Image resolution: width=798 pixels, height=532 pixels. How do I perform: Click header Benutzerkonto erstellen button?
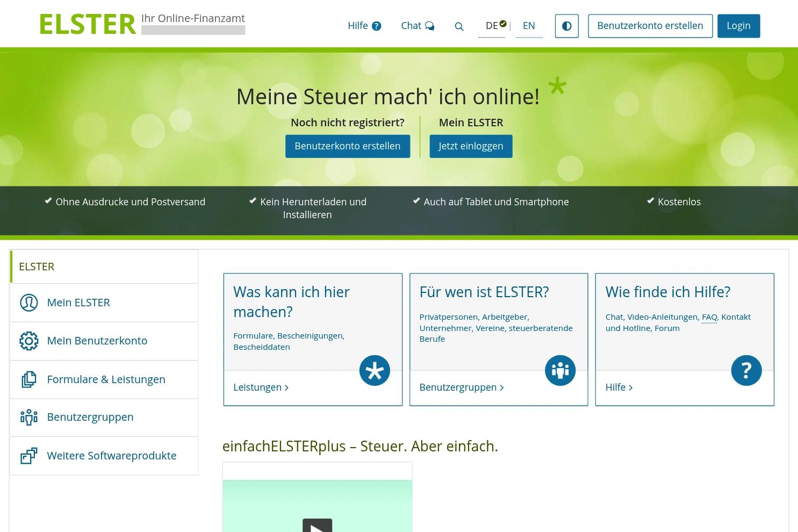click(x=650, y=26)
